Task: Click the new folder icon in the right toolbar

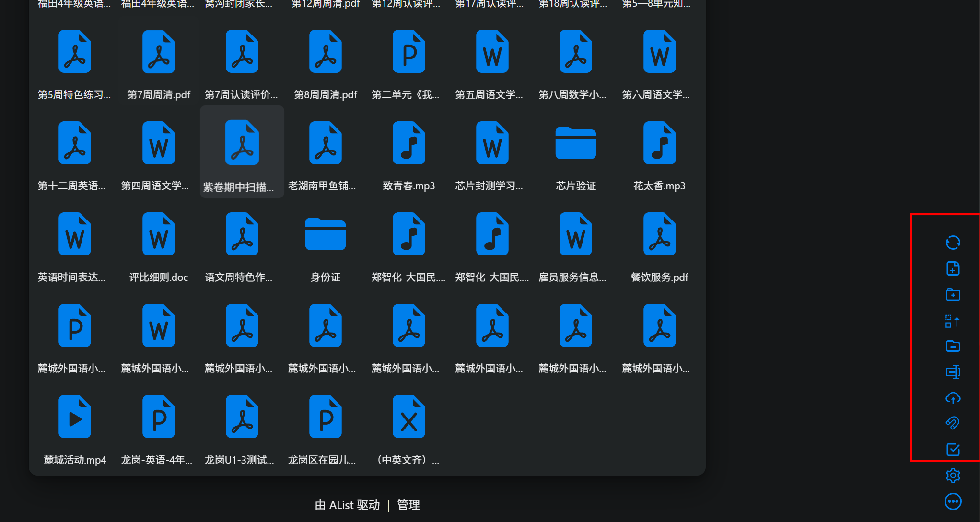Action: [x=953, y=294]
